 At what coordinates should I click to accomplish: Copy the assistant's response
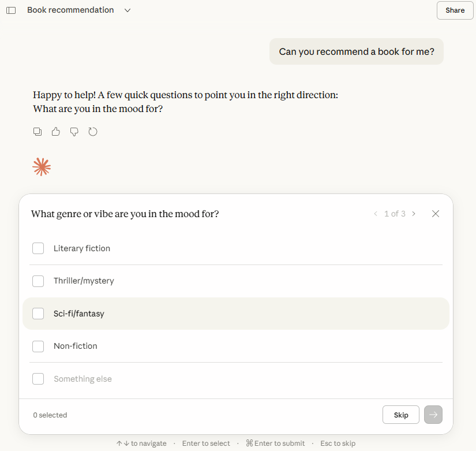point(37,132)
